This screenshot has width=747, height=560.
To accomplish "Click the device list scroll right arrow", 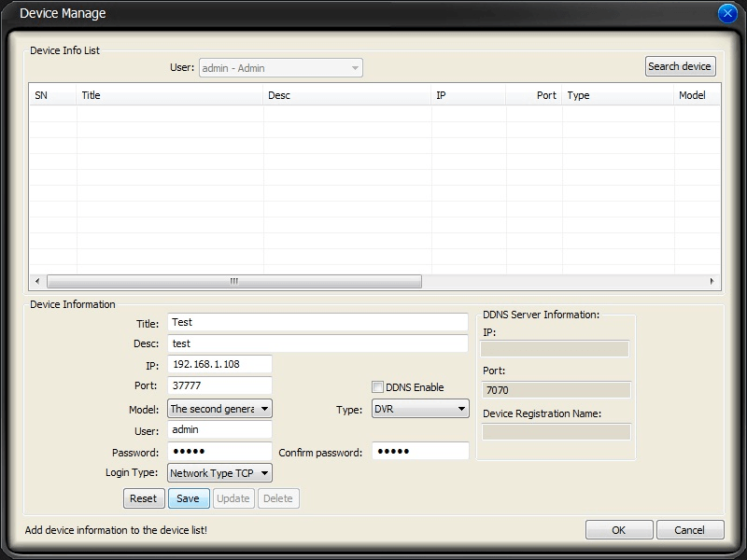I will [x=712, y=281].
